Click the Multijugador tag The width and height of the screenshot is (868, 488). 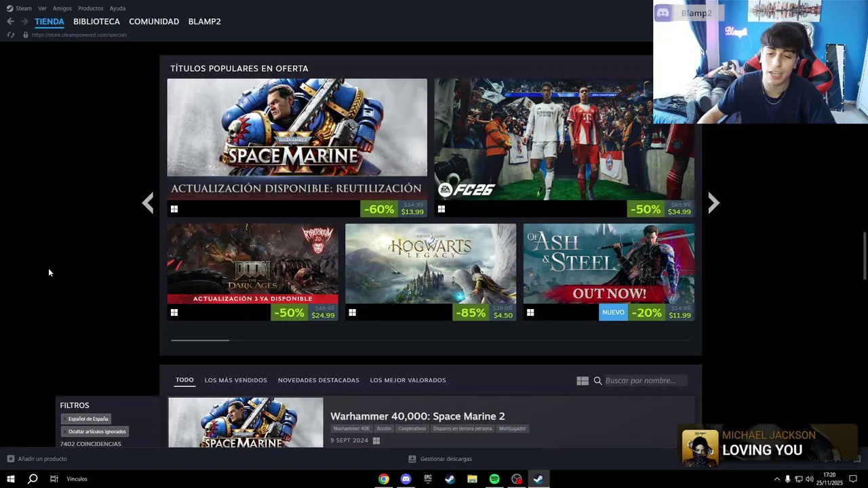coord(513,428)
